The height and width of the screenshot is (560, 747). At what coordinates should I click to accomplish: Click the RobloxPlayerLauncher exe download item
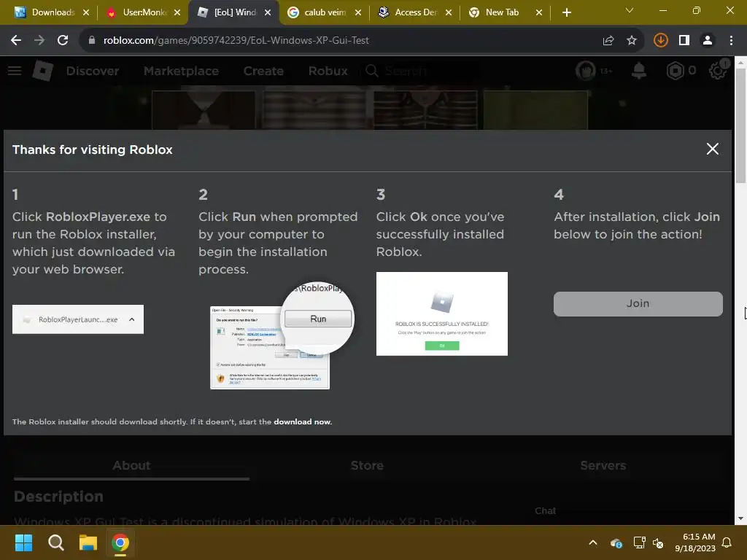point(77,319)
